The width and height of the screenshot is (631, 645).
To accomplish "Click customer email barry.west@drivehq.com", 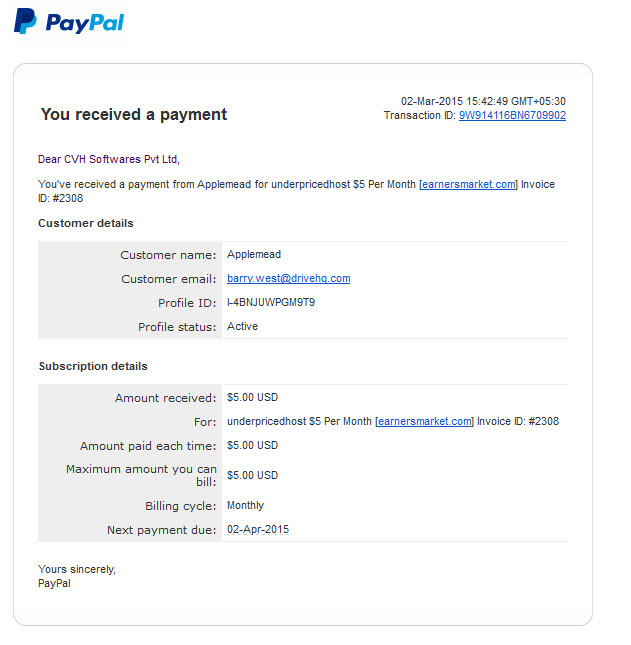I will [289, 278].
